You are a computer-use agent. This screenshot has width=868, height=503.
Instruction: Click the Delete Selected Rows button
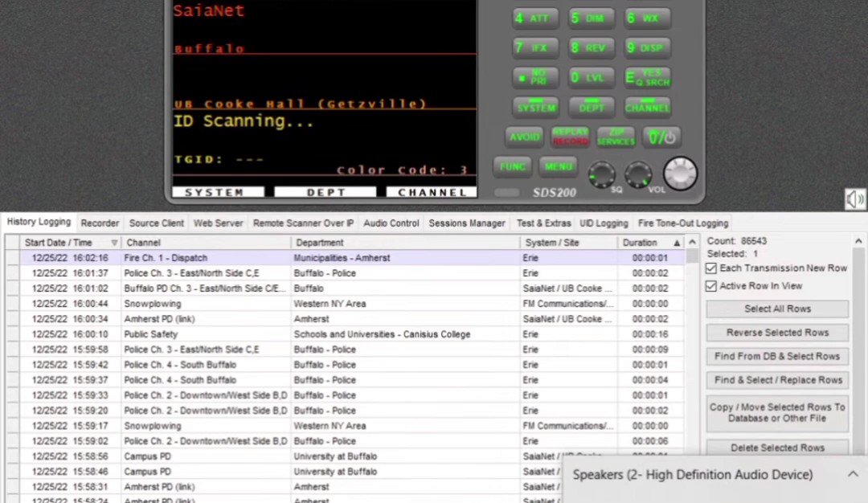(x=777, y=448)
